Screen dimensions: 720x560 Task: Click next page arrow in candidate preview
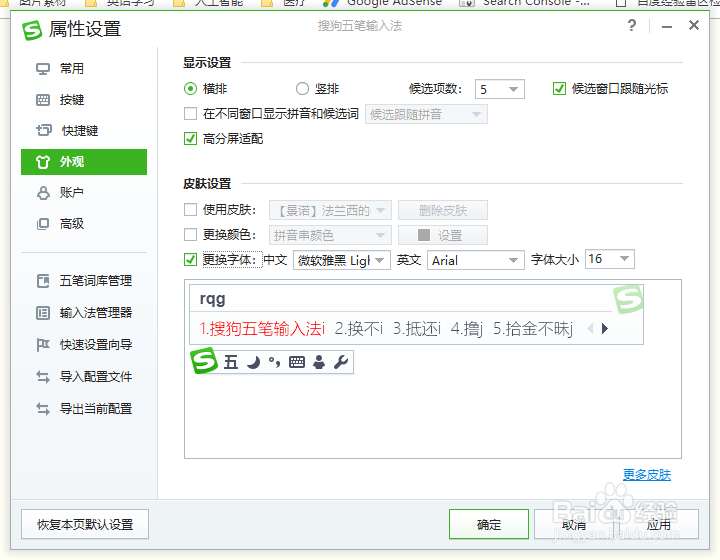[605, 329]
